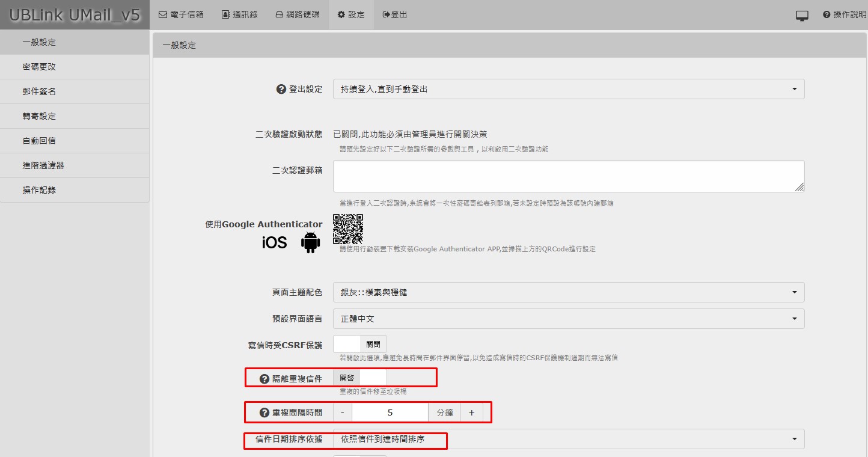Viewport: 868px width, 457px height.
Task: Increase 重複間隔時間 with the plus button
Action: tap(471, 413)
